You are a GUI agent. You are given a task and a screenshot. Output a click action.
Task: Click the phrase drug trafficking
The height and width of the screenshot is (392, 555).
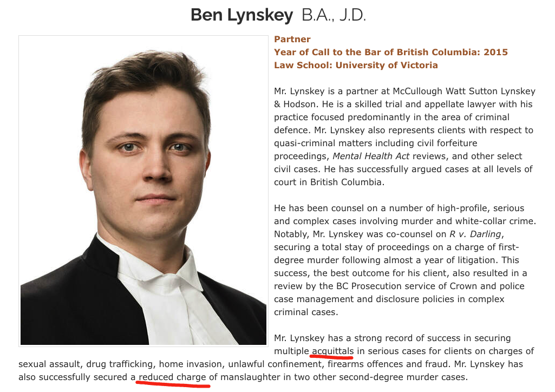pos(119,364)
